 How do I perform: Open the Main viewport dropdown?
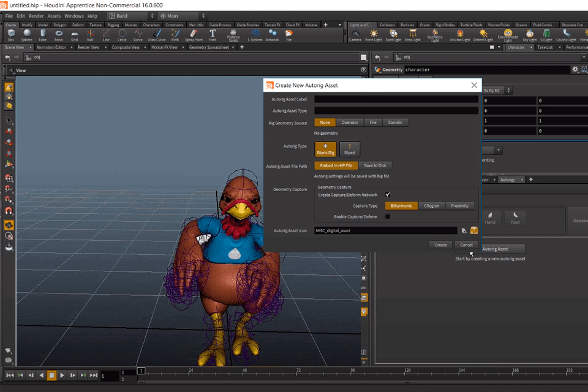(204, 16)
